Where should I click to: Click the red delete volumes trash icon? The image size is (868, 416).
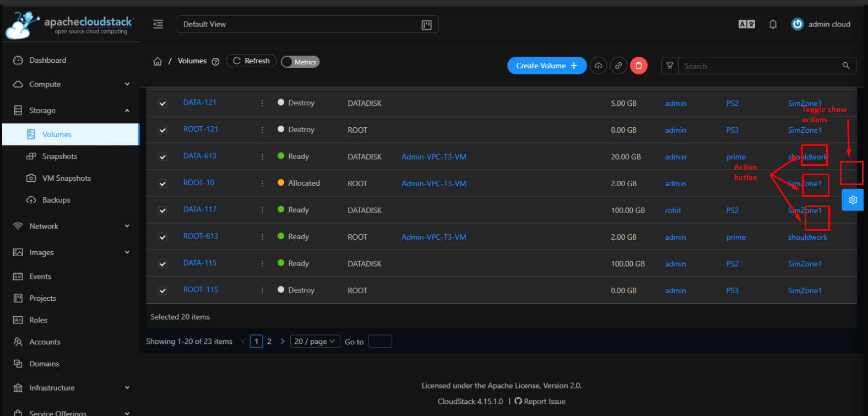pos(639,66)
